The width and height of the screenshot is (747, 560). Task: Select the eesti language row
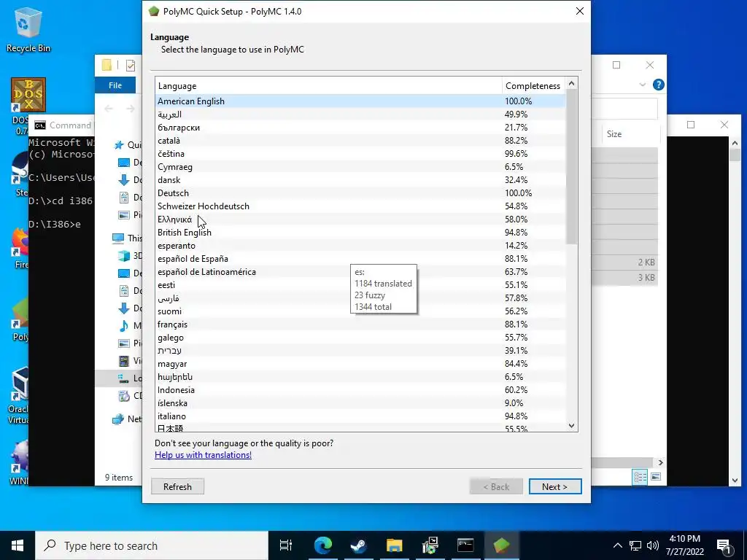[360, 285]
